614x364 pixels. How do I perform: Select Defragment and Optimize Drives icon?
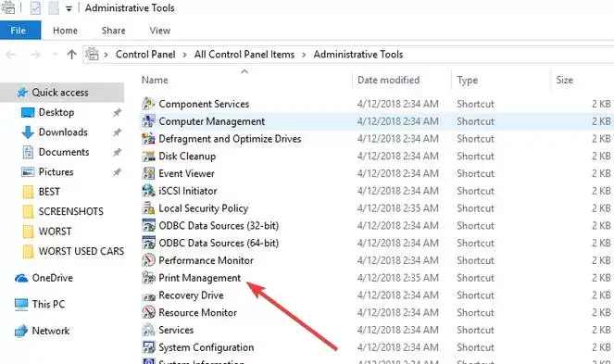click(x=148, y=138)
